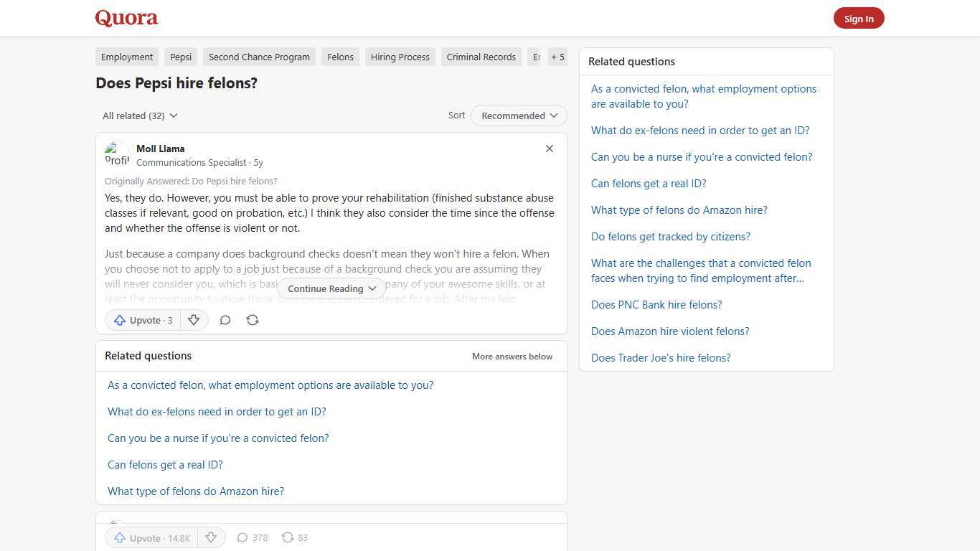
Task: Click the share icon showing 83
Action: pos(294,537)
